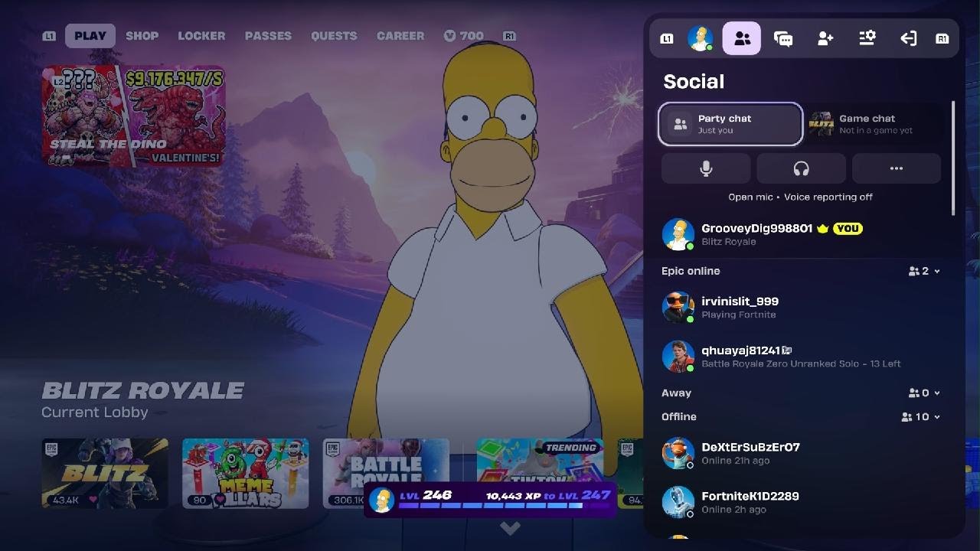Open the Steal The Dino featured tile
This screenshot has height=551, width=980.
click(x=133, y=116)
